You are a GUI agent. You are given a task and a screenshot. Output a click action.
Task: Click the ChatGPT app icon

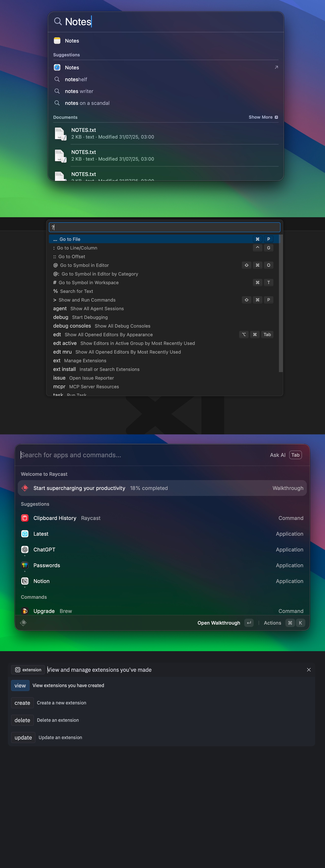[25, 549]
